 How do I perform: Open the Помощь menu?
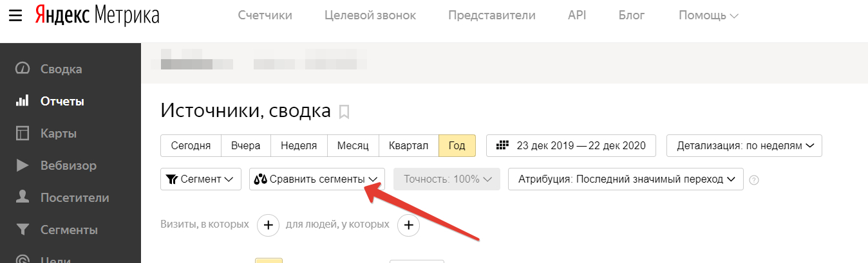point(708,15)
